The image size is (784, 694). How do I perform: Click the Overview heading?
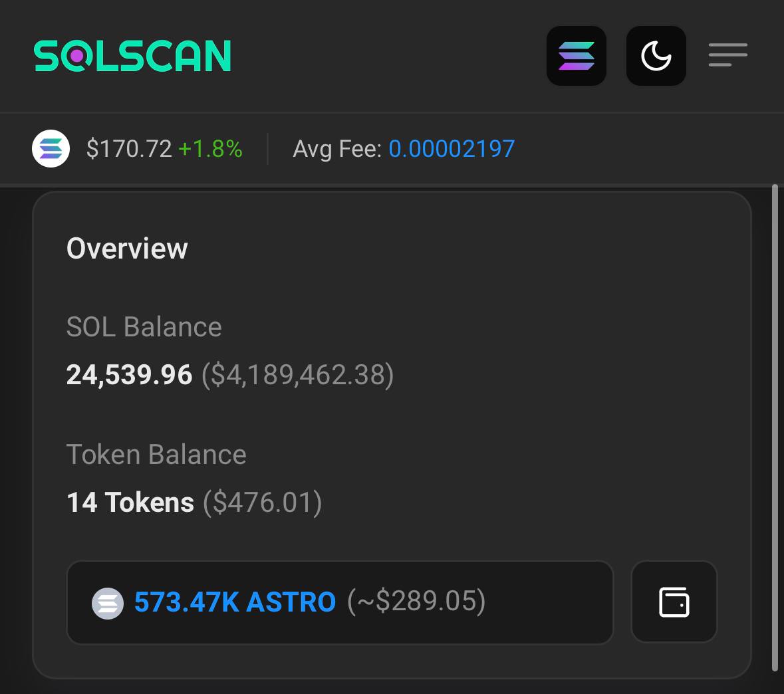pos(127,249)
